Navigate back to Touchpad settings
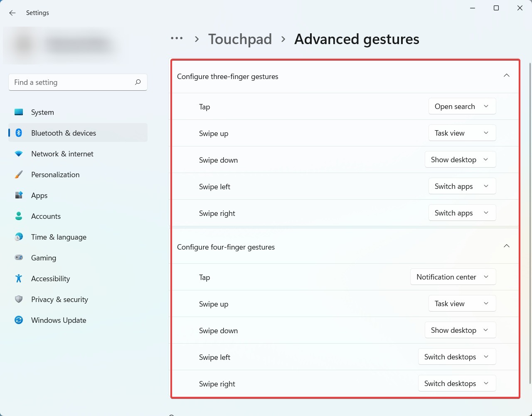 point(240,39)
